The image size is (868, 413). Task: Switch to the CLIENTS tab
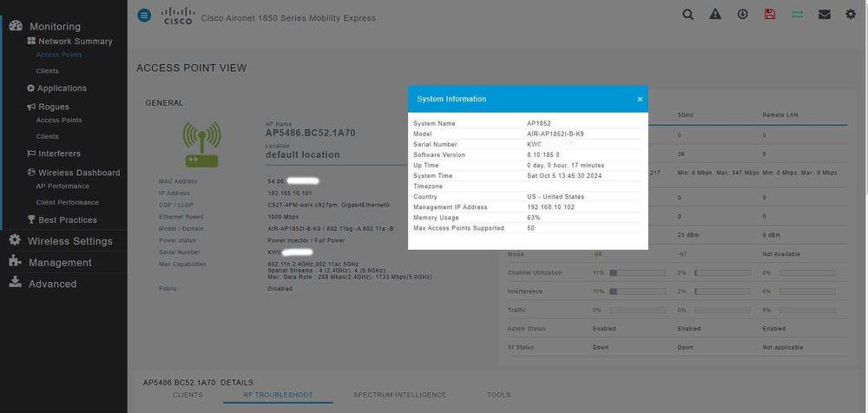pyautogui.click(x=187, y=395)
